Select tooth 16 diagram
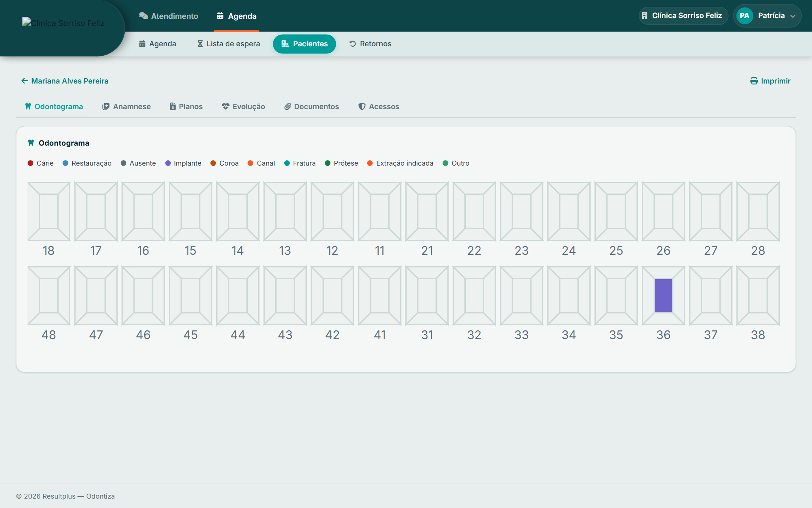Screen dimensions: 812x508 143,211
